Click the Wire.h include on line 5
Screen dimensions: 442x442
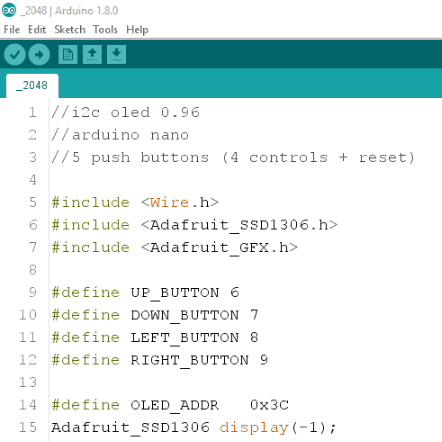[x=180, y=202]
